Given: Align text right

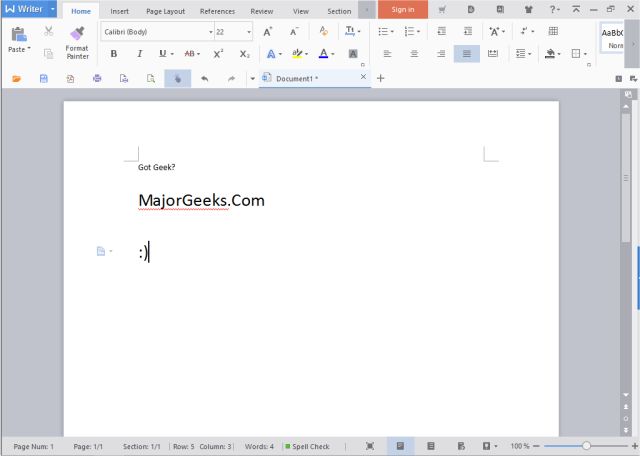Looking at the screenshot, I should pyautogui.click(x=441, y=53).
